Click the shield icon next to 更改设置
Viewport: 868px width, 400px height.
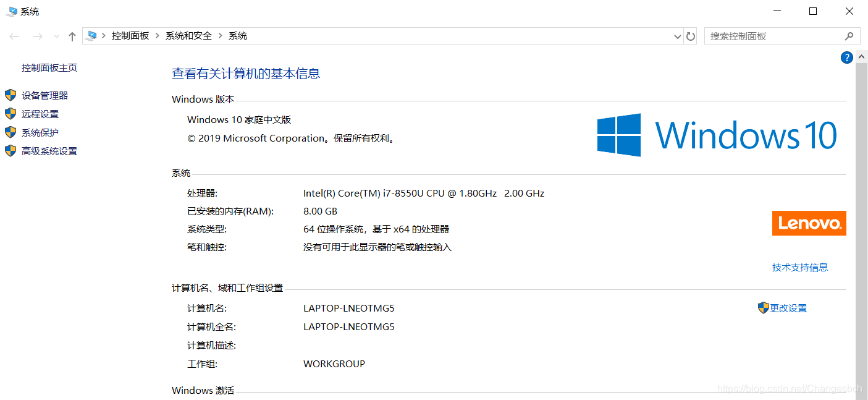point(764,308)
